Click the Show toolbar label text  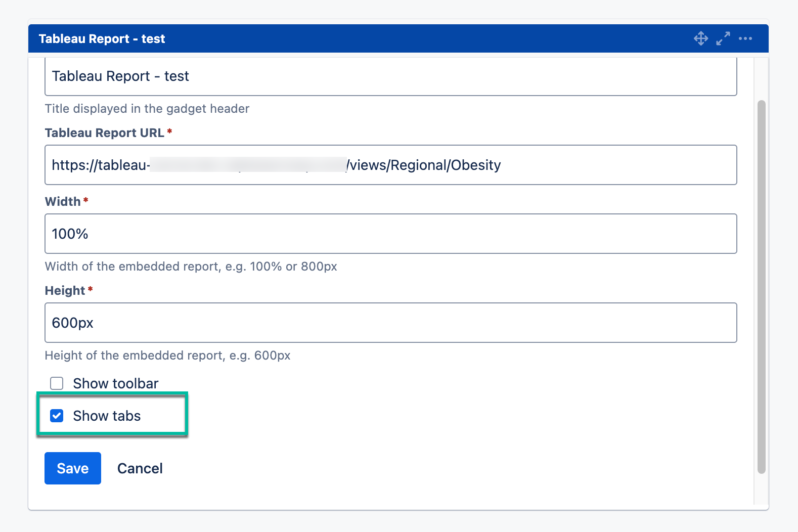click(x=116, y=383)
